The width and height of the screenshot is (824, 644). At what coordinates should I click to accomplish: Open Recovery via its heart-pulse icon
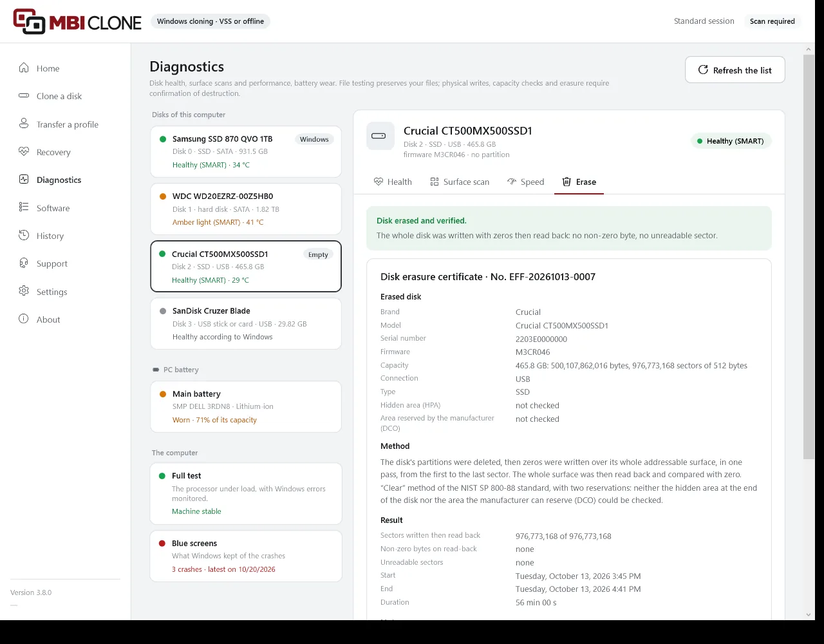pyautogui.click(x=24, y=151)
